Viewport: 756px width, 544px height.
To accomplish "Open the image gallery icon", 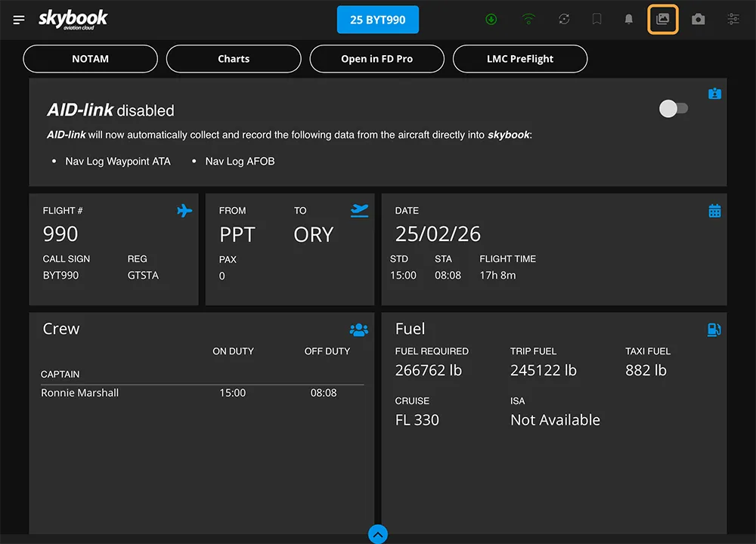I will coord(663,20).
